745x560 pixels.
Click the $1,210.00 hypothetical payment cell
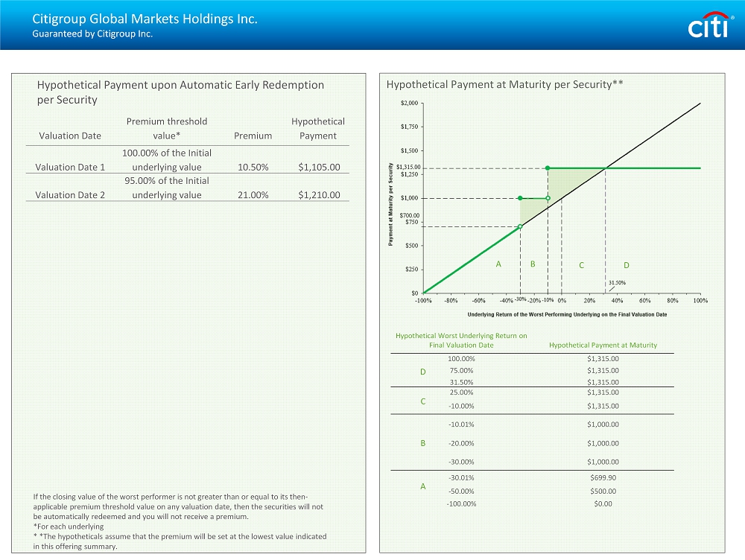pos(319,195)
